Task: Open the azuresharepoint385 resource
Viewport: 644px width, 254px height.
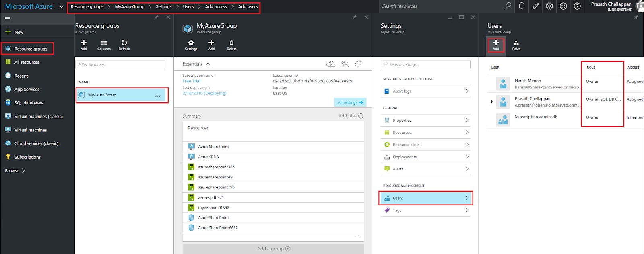Action: tap(273, 167)
